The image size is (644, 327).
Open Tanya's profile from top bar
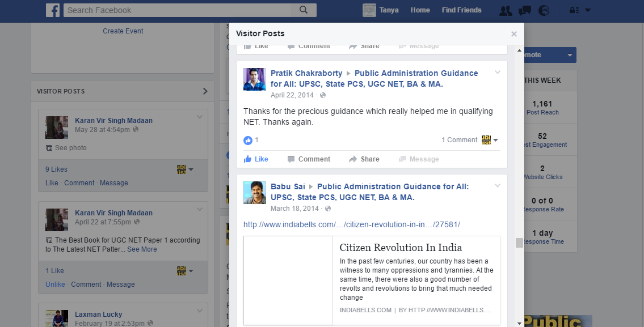coord(381,10)
